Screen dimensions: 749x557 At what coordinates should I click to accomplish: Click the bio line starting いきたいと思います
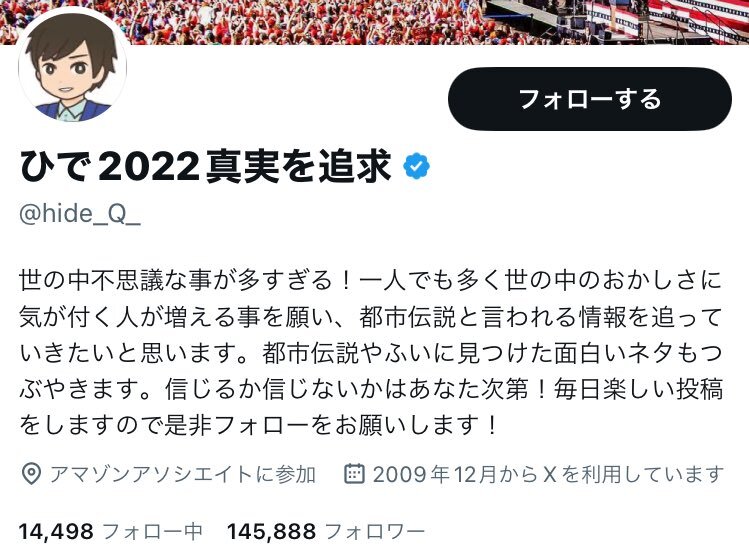(x=371, y=353)
